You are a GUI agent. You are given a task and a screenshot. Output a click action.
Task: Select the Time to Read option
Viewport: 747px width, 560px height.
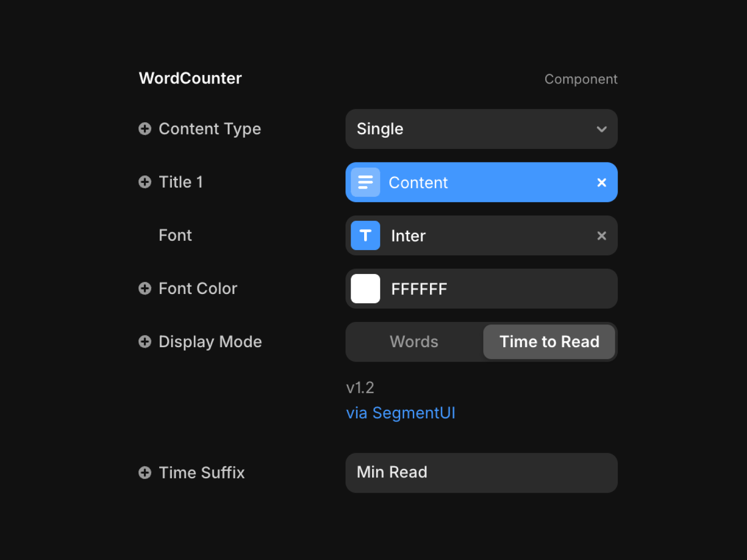pyautogui.click(x=549, y=342)
